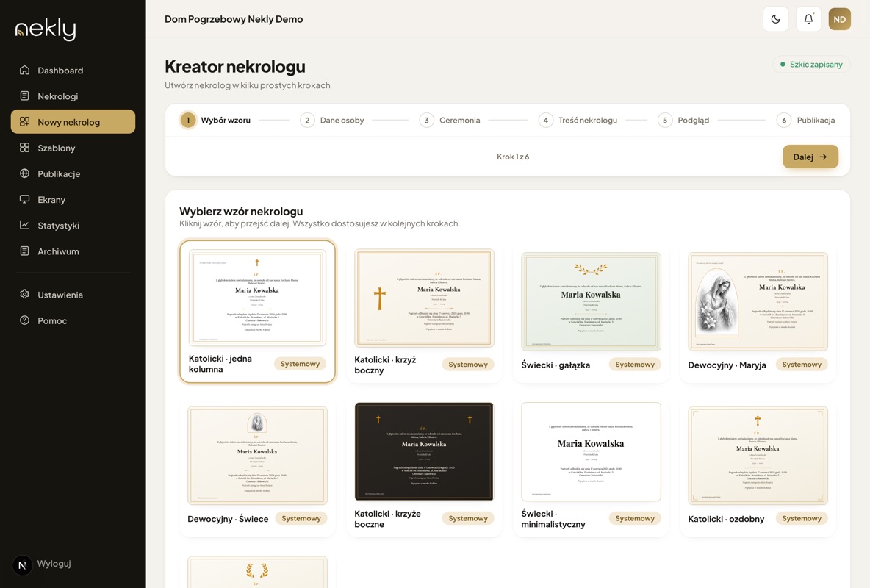Open Archiwum in sidebar
The height and width of the screenshot is (588, 870).
point(73,251)
